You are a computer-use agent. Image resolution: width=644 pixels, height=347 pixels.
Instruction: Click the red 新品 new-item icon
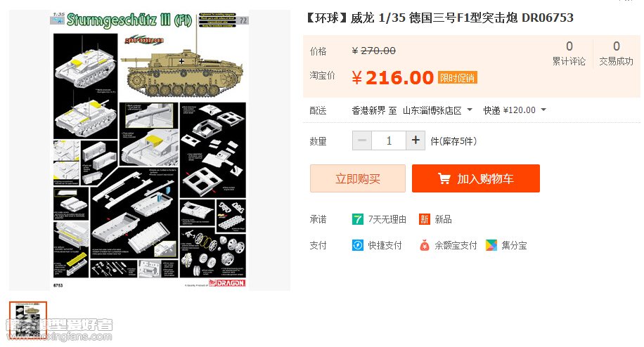[x=424, y=219]
